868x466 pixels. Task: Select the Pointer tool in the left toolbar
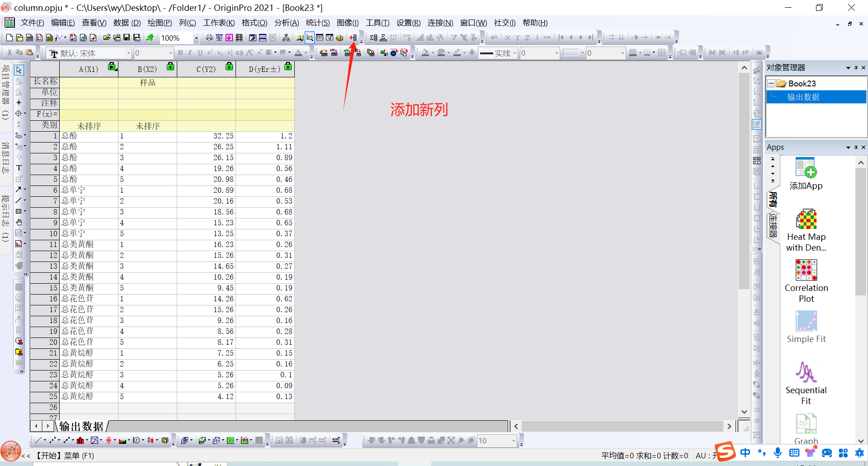pyautogui.click(x=19, y=70)
